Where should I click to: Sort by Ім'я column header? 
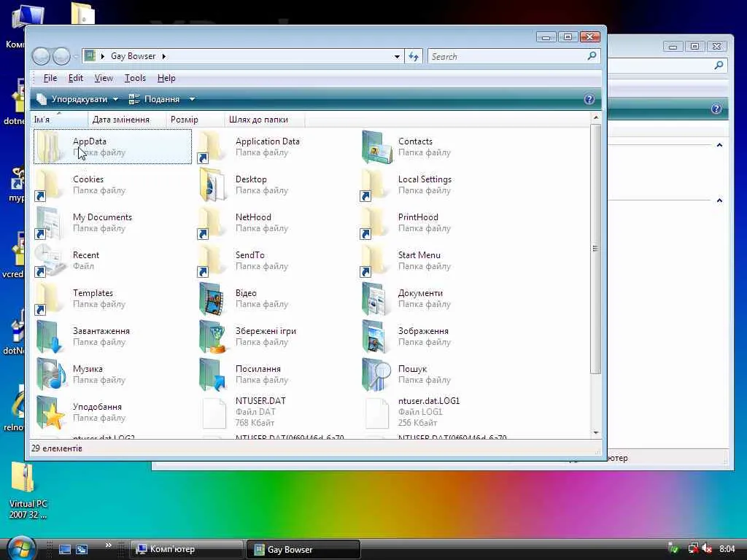tap(60, 120)
